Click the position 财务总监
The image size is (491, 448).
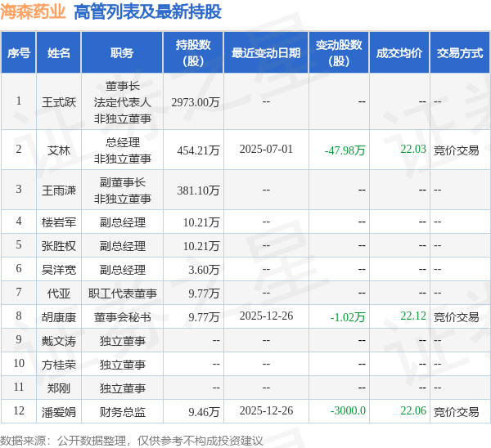click(x=123, y=412)
